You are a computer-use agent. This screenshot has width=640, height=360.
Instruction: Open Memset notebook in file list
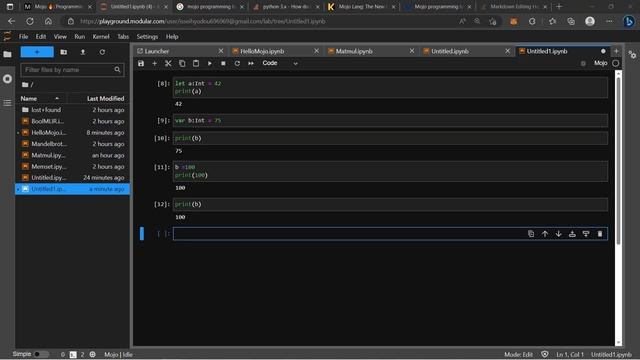coord(73,167)
